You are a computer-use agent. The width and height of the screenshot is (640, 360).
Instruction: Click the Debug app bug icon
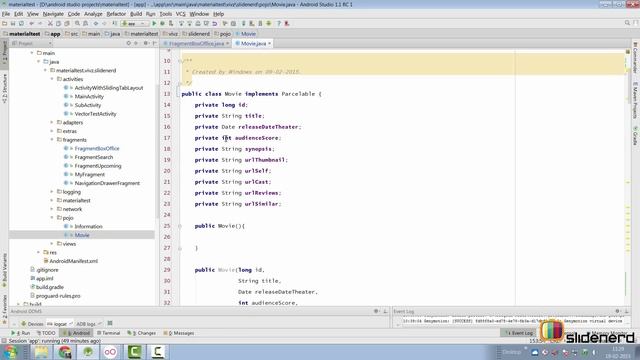point(162,24)
